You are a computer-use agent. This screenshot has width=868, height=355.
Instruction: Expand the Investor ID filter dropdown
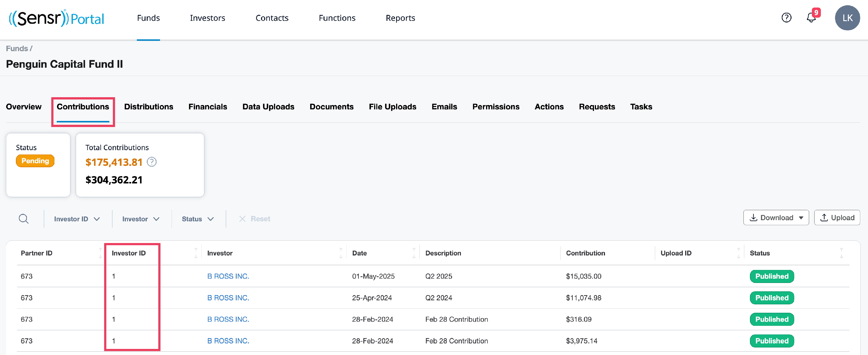(x=77, y=219)
